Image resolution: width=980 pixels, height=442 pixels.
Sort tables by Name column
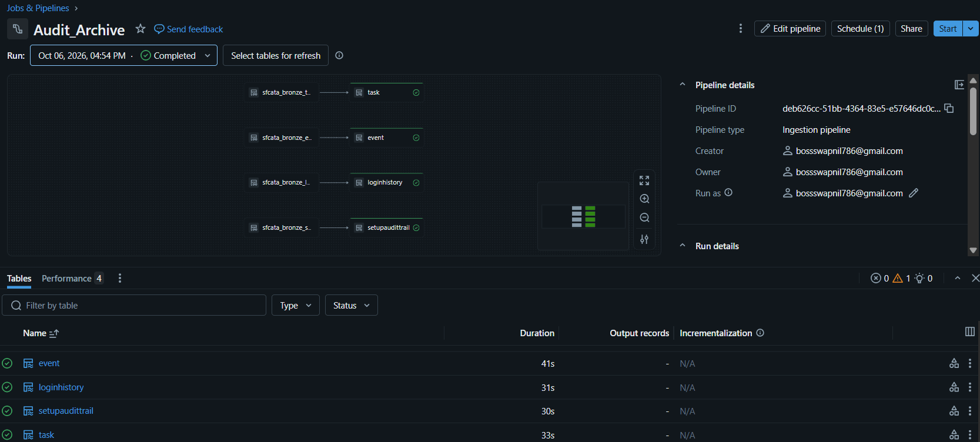[41, 333]
